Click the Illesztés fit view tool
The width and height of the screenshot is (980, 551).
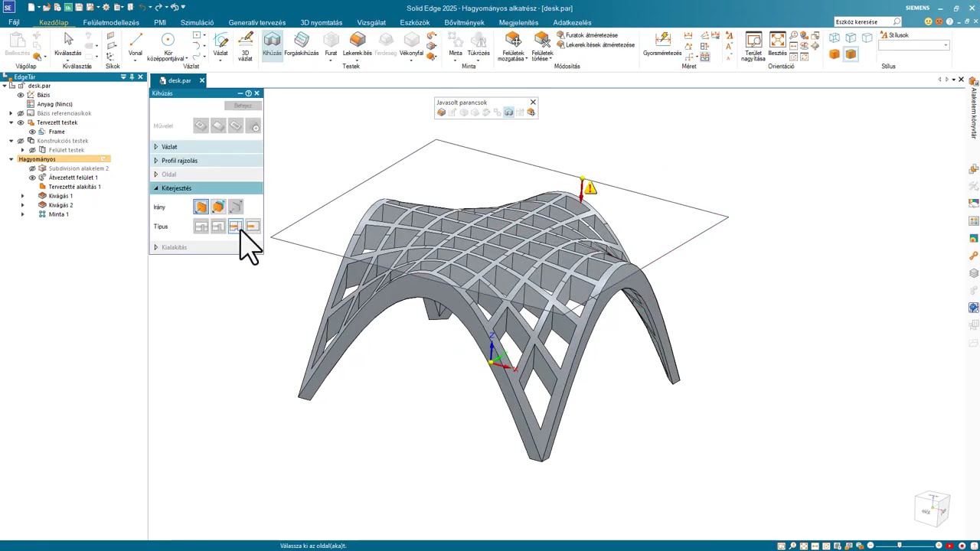(x=777, y=44)
